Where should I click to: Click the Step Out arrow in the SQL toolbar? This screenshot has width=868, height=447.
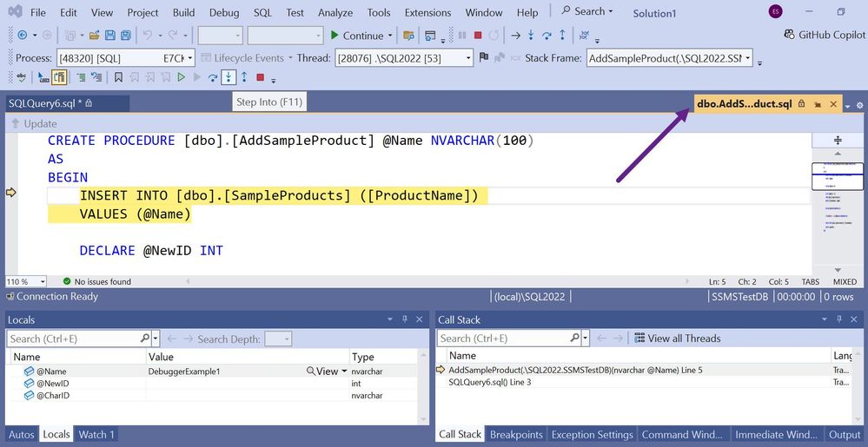[x=243, y=77]
